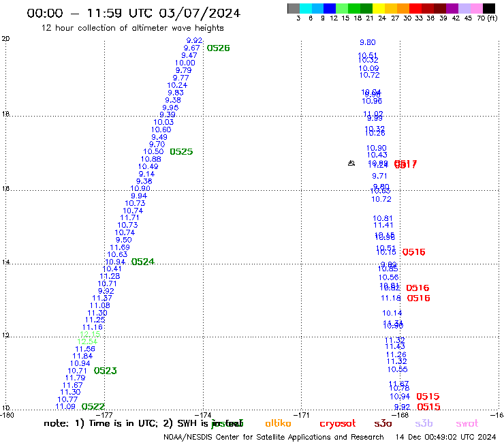Click wave height value 9.14
The width and height of the screenshot is (504, 443).
point(146,174)
